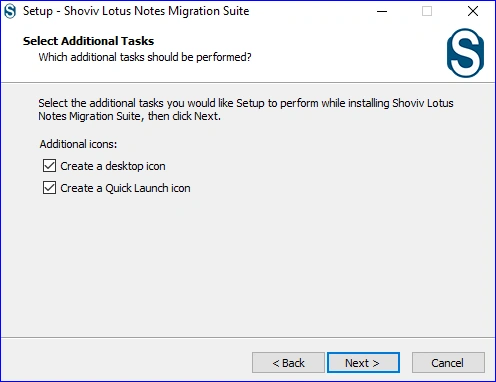496x382 pixels.
Task: Click the large Shoviv S logo
Action: click(x=465, y=53)
